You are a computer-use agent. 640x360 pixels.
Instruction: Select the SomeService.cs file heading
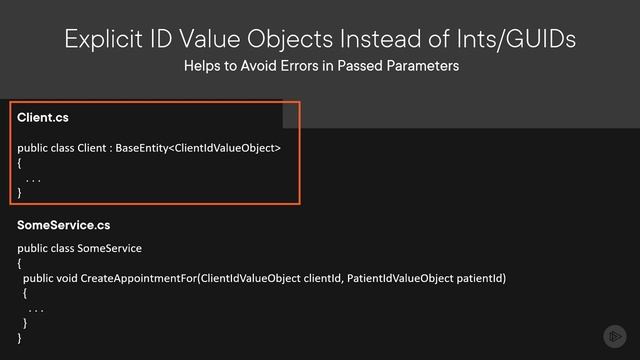coord(64,225)
